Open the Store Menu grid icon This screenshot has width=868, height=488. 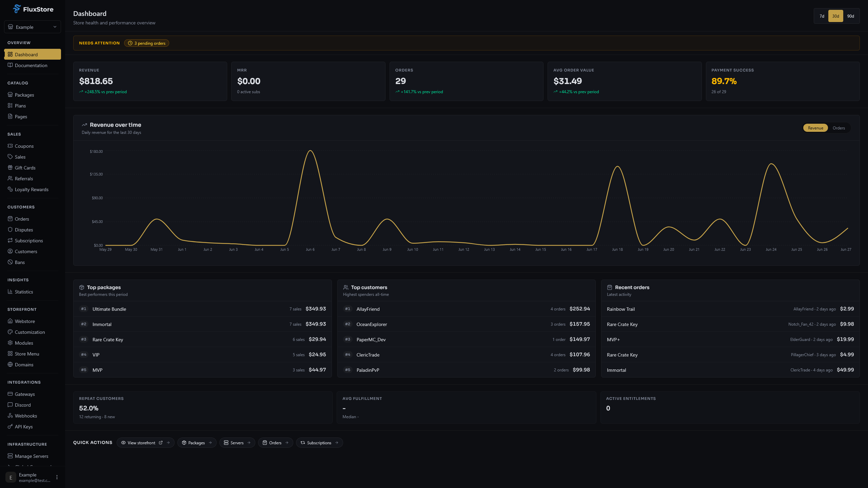(x=10, y=354)
